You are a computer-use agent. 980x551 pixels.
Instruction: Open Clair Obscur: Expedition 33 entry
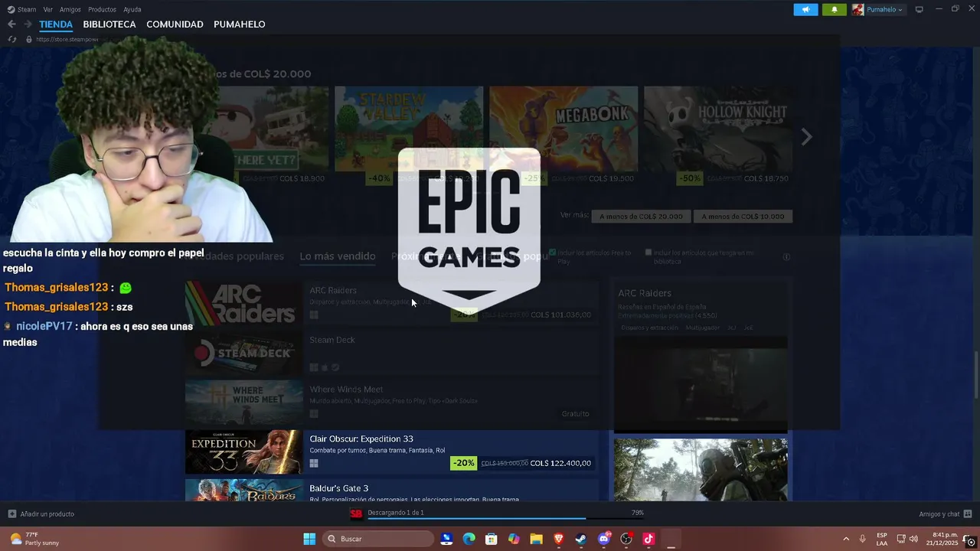(x=391, y=452)
